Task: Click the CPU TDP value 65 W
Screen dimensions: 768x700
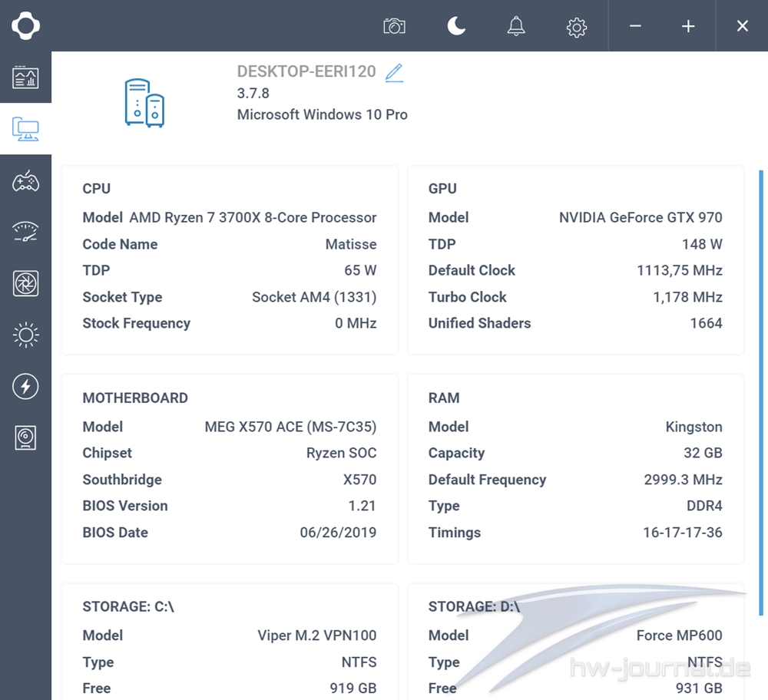Action: point(360,270)
